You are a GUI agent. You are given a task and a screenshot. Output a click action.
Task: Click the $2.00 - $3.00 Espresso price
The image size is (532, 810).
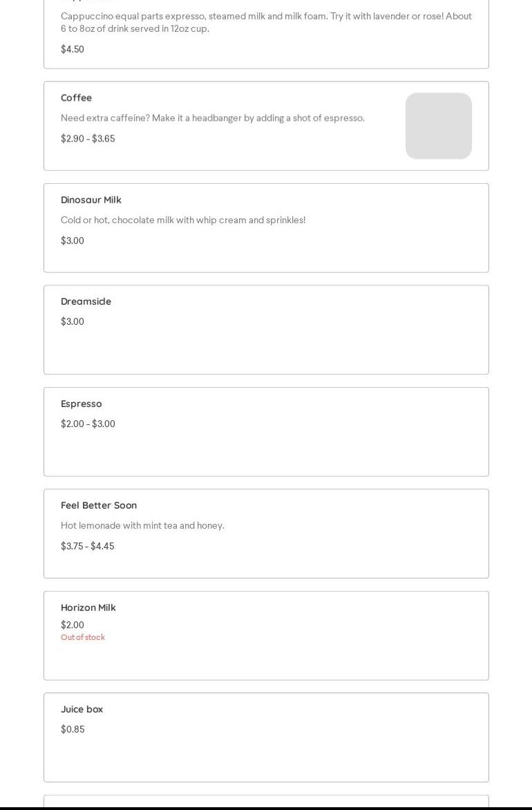(x=88, y=424)
